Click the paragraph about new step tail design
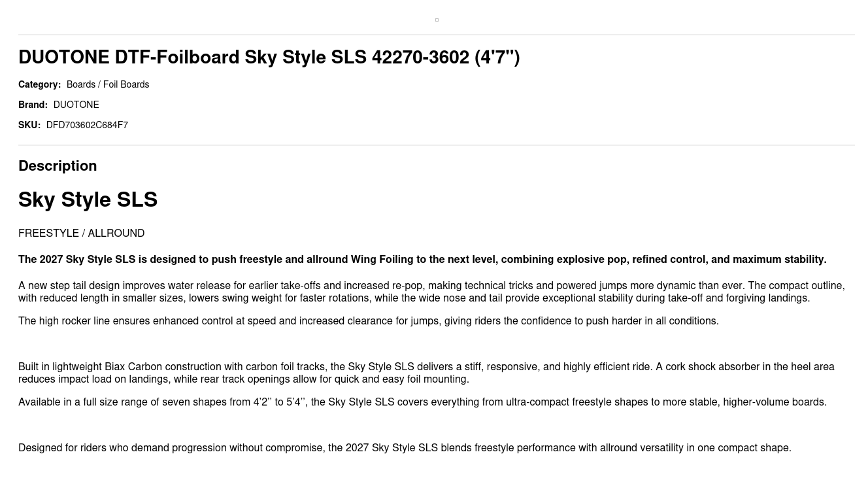Viewport: 868px width, 484px height. click(x=431, y=292)
